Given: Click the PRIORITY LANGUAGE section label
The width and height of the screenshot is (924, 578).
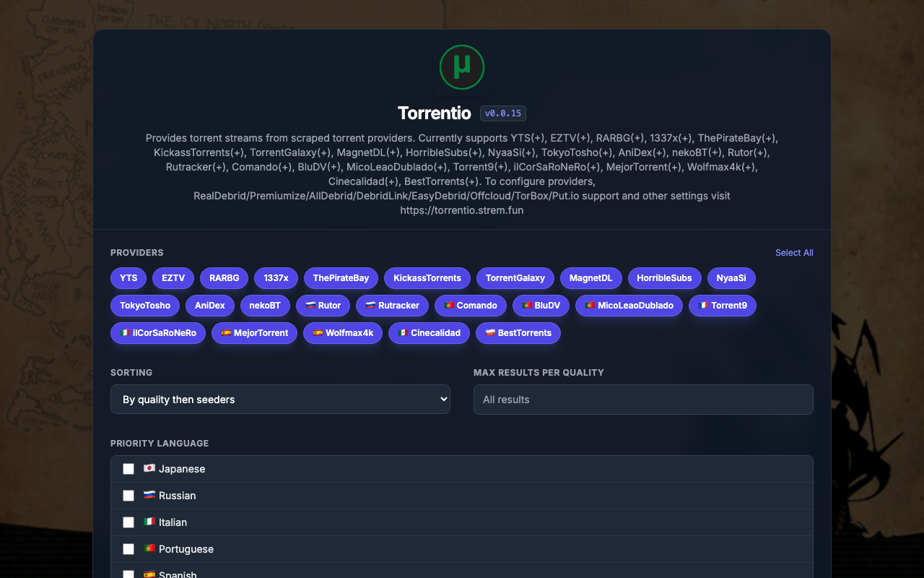Looking at the screenshot, I should pos(160,444).
